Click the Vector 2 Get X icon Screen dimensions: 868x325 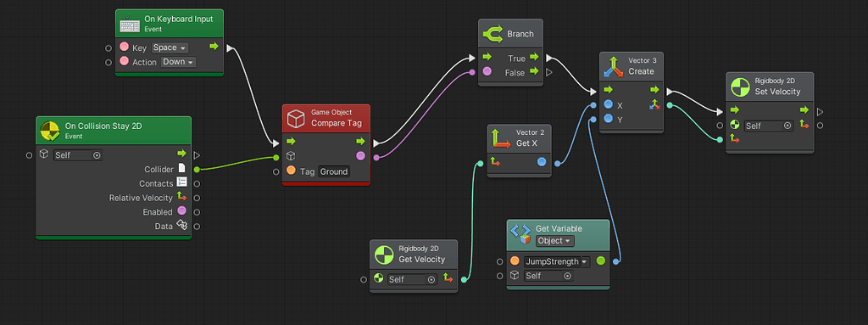500,137
